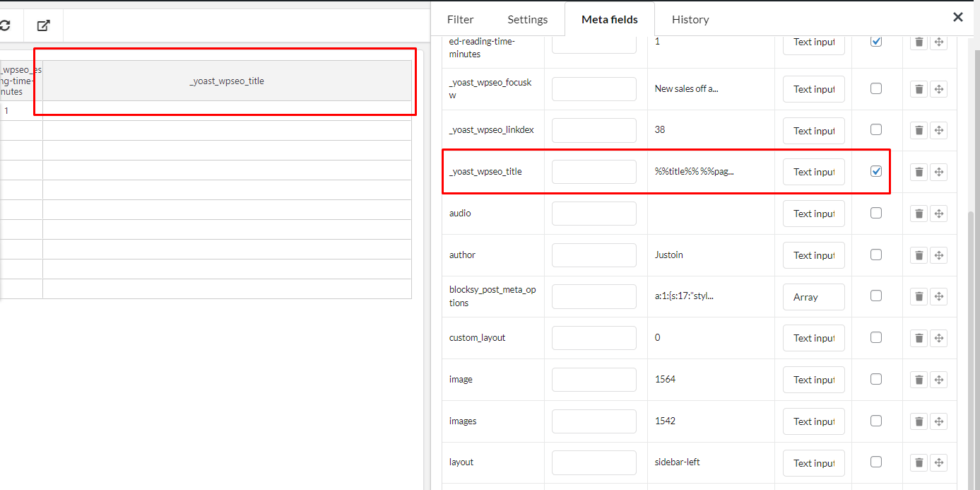The width and height of the screenshot is (980, 490).
Task: Open the Array type dropdown for blocksy_post_meta_options
Action: tap(814, 297)
